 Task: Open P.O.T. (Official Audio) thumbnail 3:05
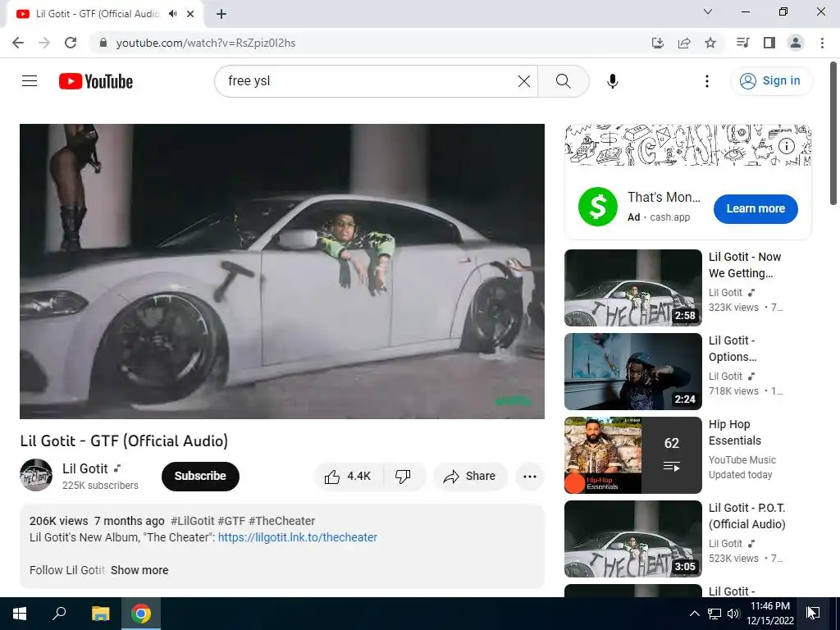click(x=632, y=538)
